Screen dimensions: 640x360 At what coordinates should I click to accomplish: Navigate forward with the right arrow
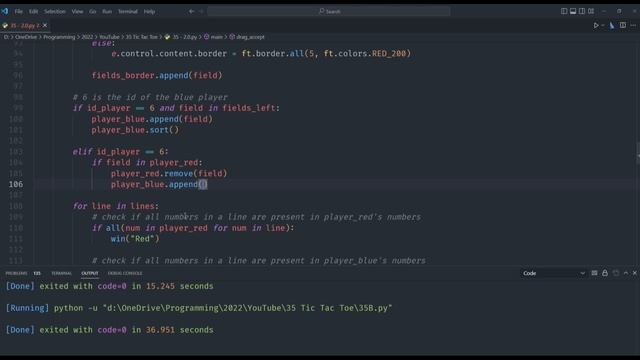coord(201,11)
